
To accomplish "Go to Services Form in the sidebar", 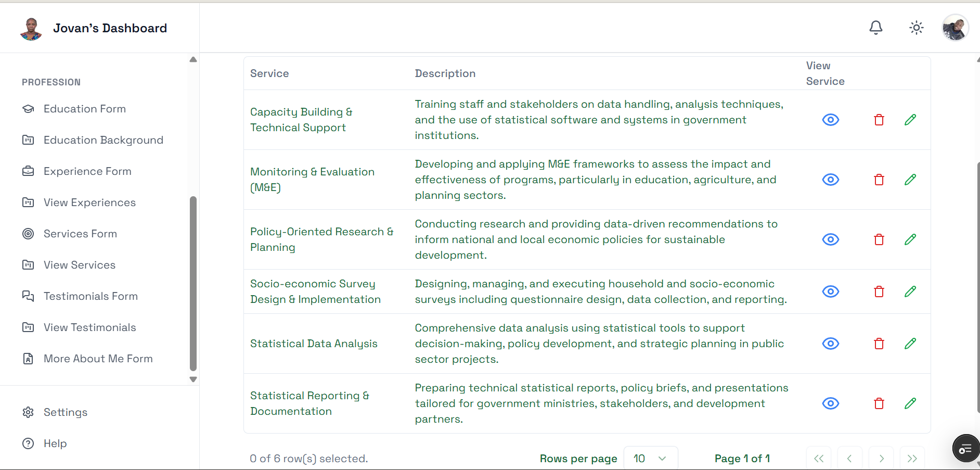I will click(x=80, y=234).
